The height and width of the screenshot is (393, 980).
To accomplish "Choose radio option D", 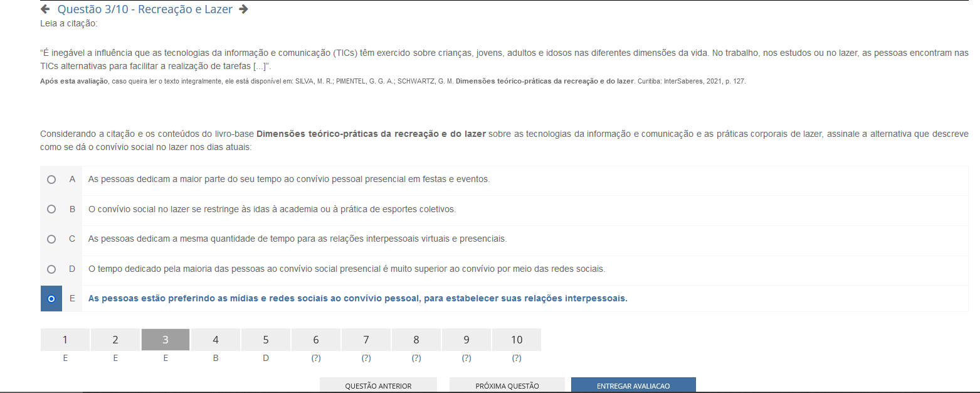I will click(51, 269).
